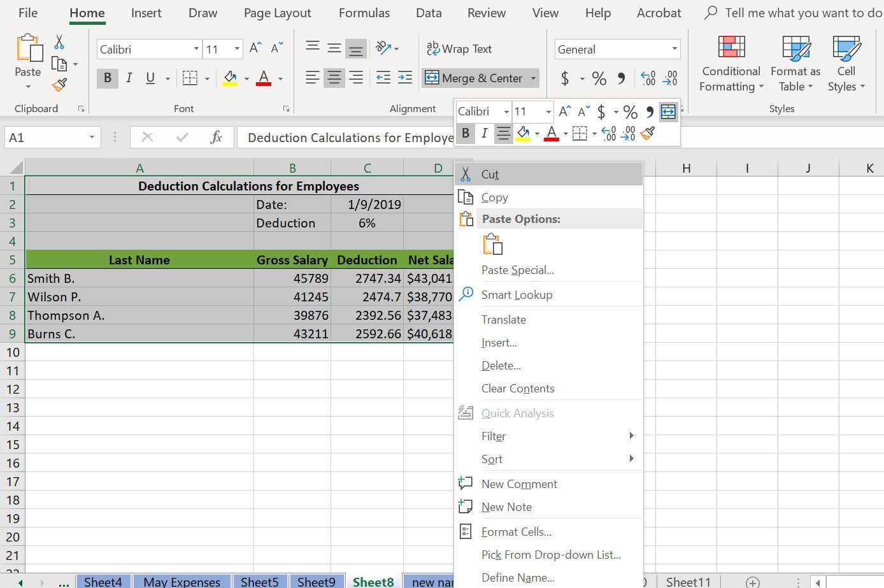Viewport: 884px width, 588px height.
Task: Expand the ribbon font size dropdown
Action: pyautogui.click(x=237, y=49)
